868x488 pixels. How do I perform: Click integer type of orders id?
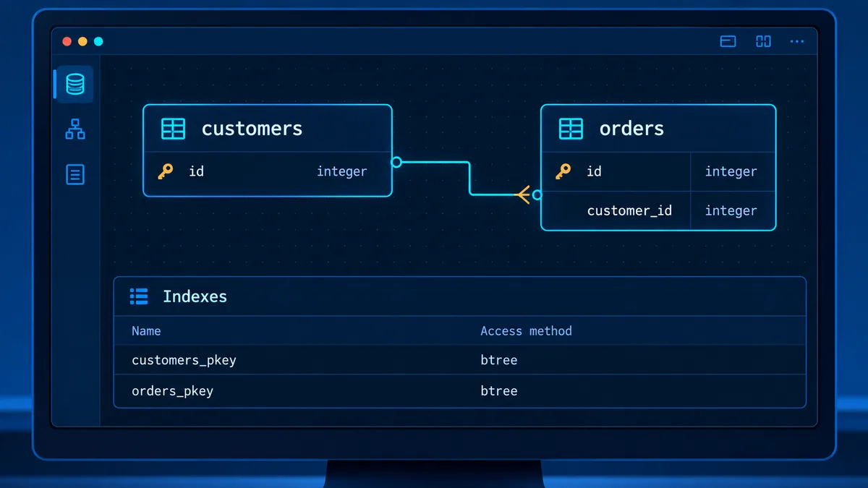(x=731, y=172)
